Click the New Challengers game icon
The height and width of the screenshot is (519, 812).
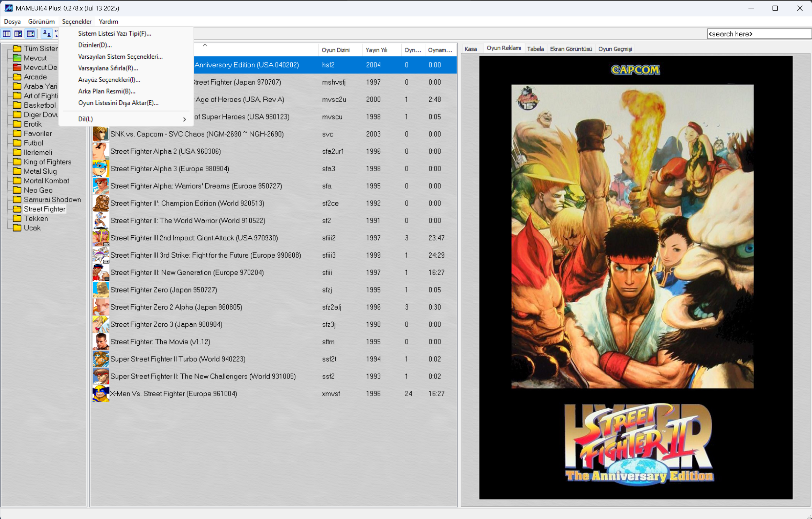[101, 376]
